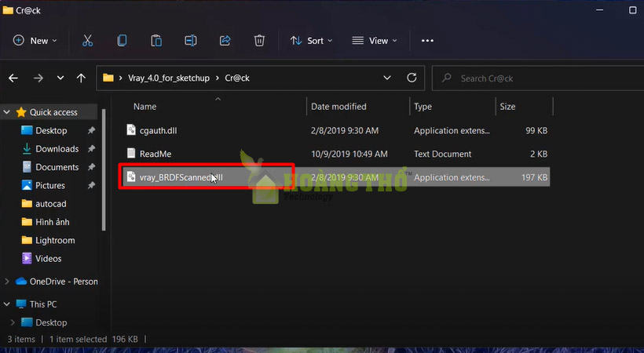The height and width of the screenshot is (353, 644).
Task: Click the Quick access star icon
Action: tap(21, 112)
